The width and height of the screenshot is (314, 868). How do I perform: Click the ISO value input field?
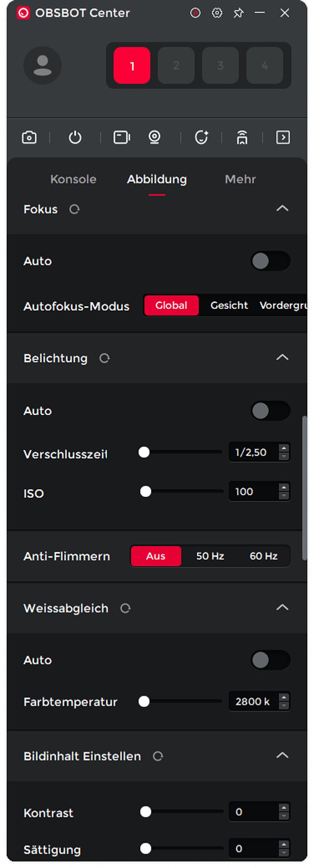click(253, 492)
